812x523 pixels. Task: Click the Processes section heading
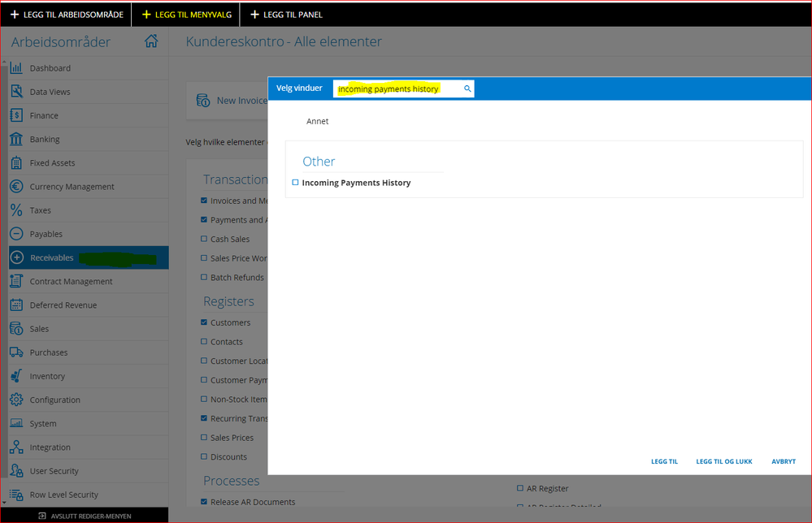point(231,481)
